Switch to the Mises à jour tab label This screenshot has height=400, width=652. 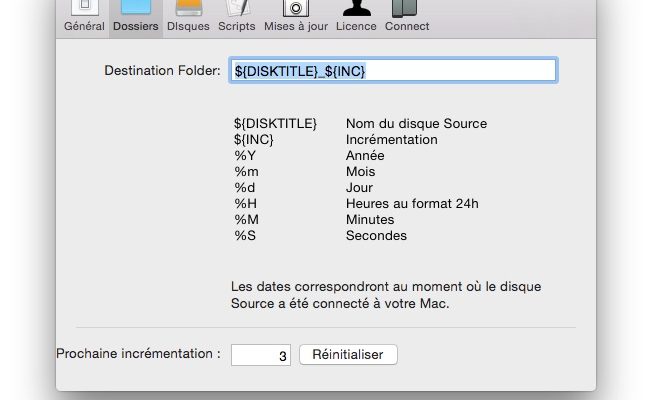coord(296,26)
